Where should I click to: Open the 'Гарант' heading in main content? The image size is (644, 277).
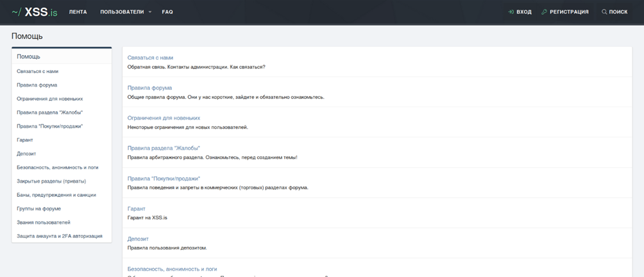pyautogui.click(x=136, y=208)
